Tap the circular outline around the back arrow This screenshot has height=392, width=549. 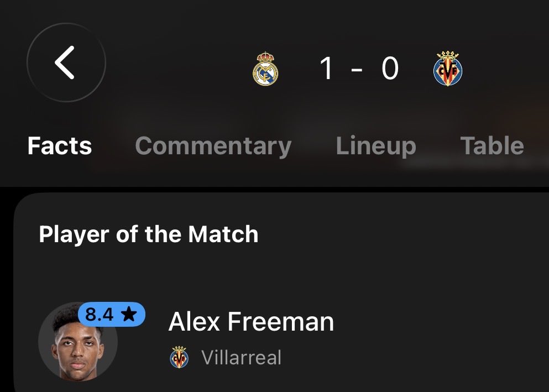66,24
